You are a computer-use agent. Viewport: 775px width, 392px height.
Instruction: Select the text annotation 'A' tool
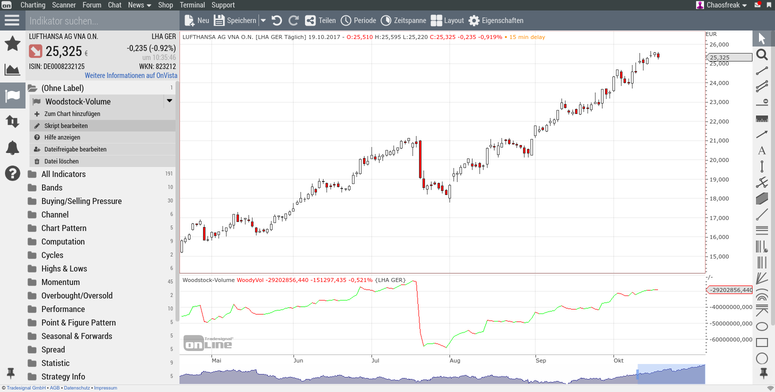[x=762, y=151]
